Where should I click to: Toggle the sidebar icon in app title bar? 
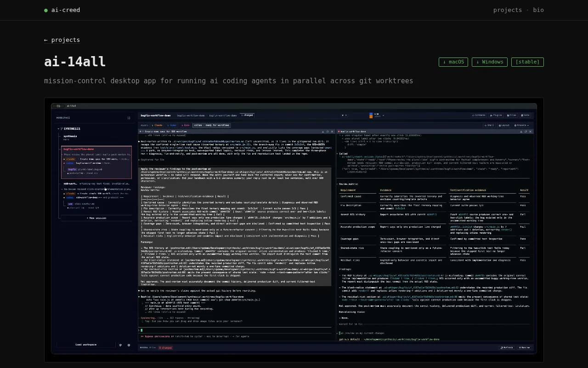pos(58,106)
